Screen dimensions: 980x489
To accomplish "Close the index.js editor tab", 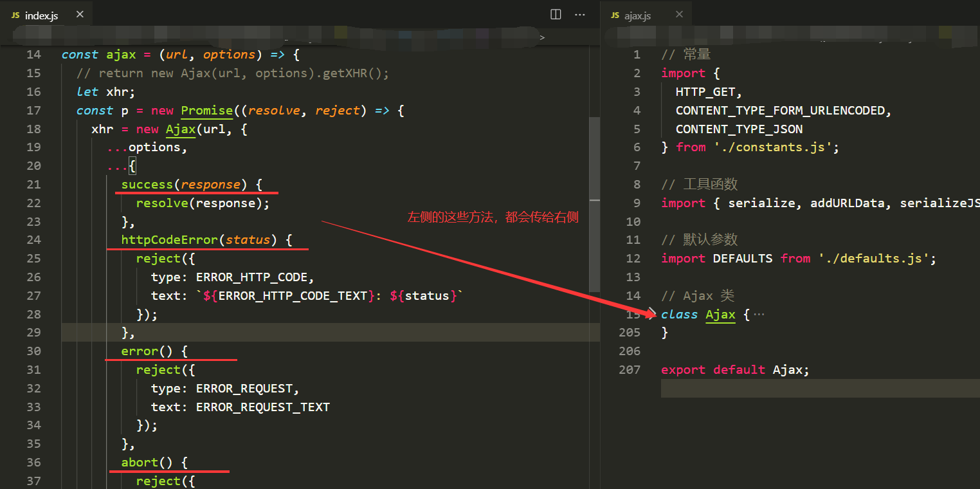I will 80,15.
